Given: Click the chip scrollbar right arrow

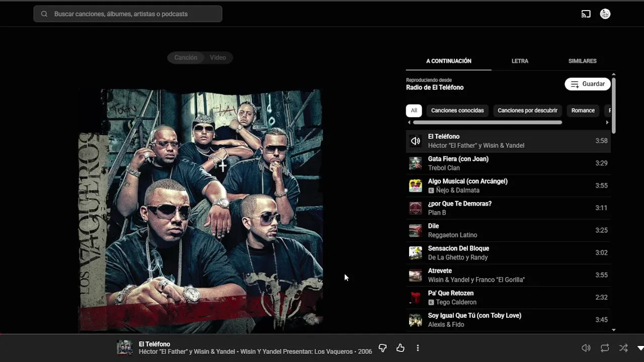Looking at the screenshot, I should point(607,122).
